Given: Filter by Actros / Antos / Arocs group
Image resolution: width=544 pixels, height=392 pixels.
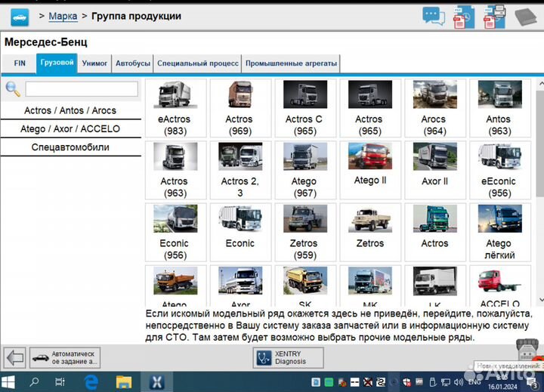Looking at the screenshot, I should (70, 110).
